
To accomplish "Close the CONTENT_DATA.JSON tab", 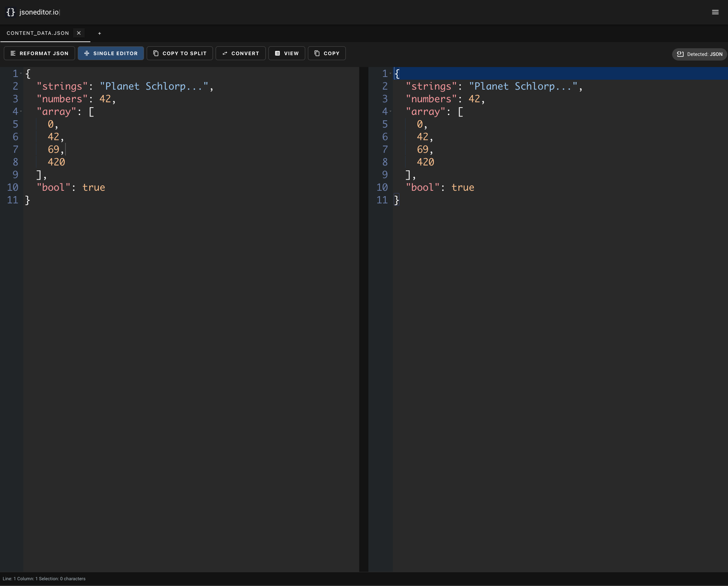I will point(79,33).
